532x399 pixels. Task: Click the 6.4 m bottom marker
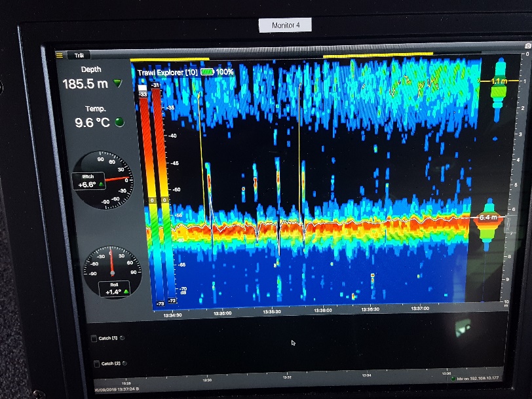point(488,216)
